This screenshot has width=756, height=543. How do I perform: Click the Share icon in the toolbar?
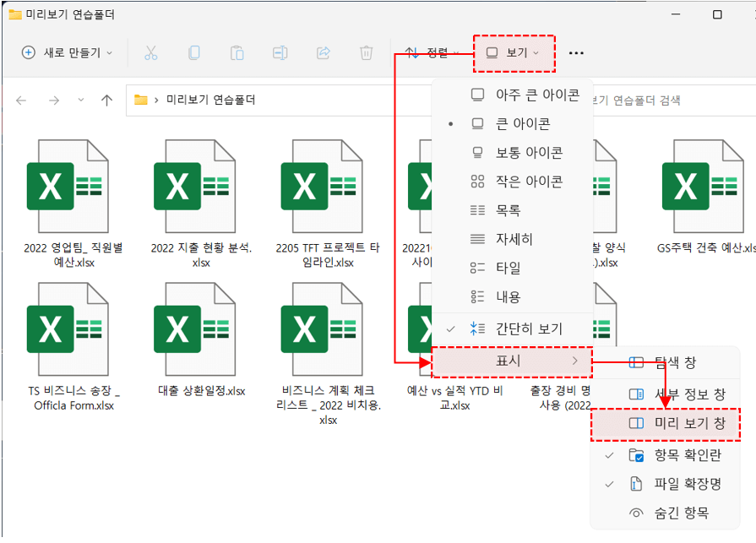tap(323, 52)
